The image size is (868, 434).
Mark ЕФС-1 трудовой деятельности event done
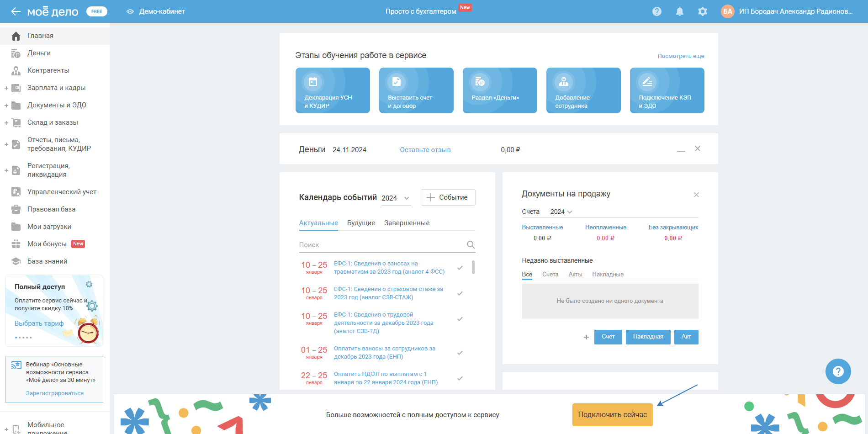tap(460, 319)
